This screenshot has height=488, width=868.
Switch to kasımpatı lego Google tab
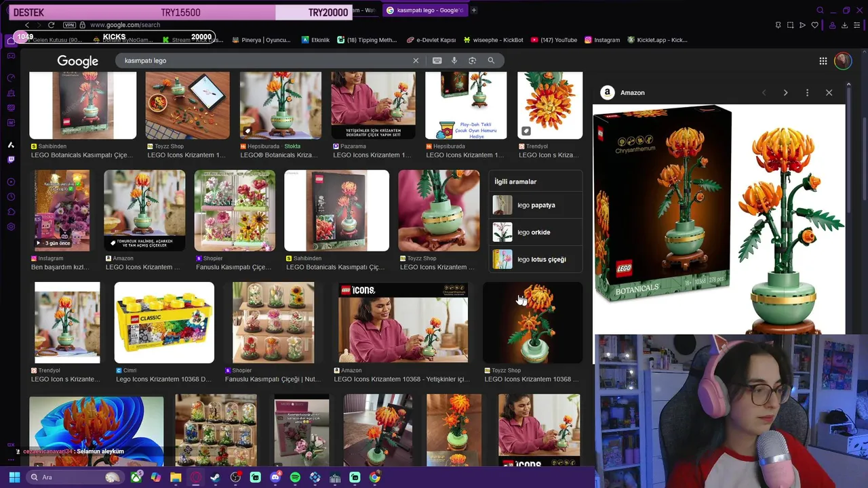(425, 10)
